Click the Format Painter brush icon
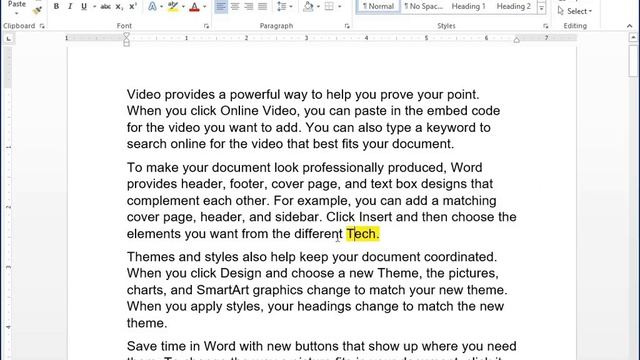 pos(37,10)
